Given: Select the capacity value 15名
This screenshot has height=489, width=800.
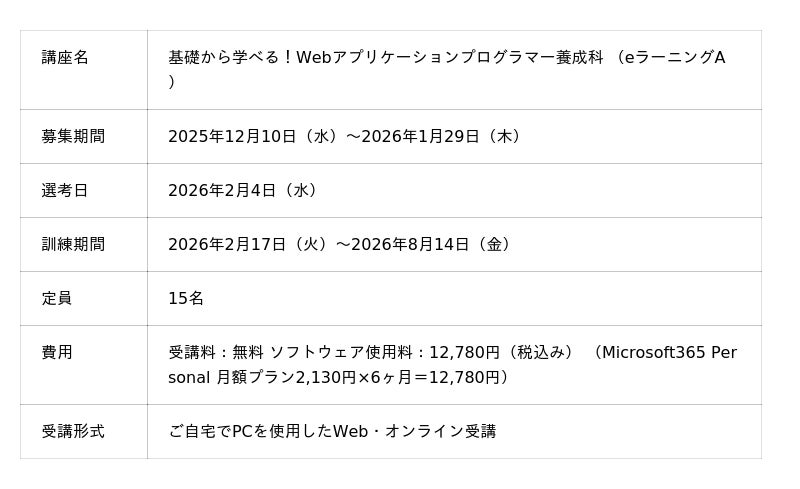Looking at the screenshot, I should click(x=186, y=298).
